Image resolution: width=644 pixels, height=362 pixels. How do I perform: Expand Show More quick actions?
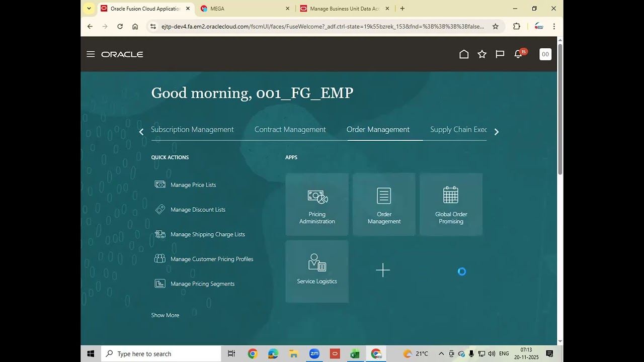[x=165, y=315]
